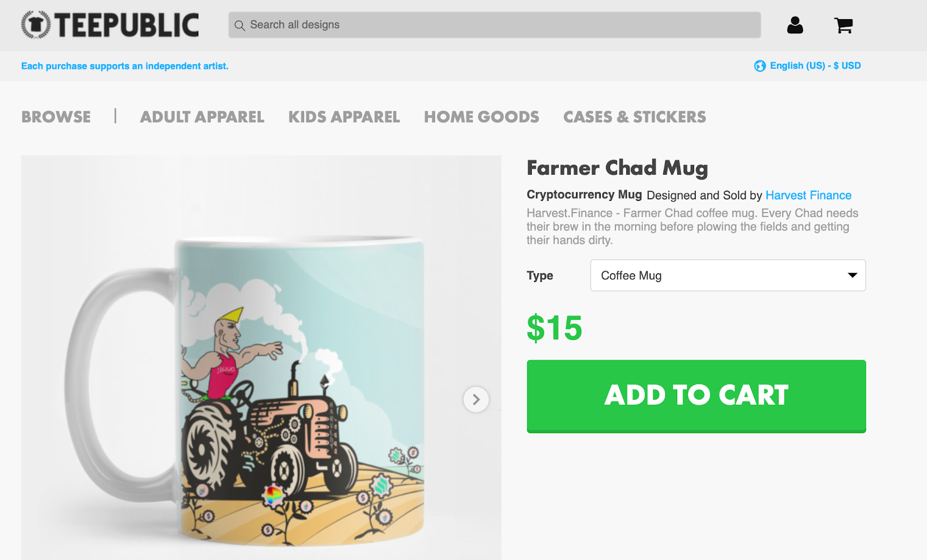Open the Coffee Mug type combo box

point(728,276)
